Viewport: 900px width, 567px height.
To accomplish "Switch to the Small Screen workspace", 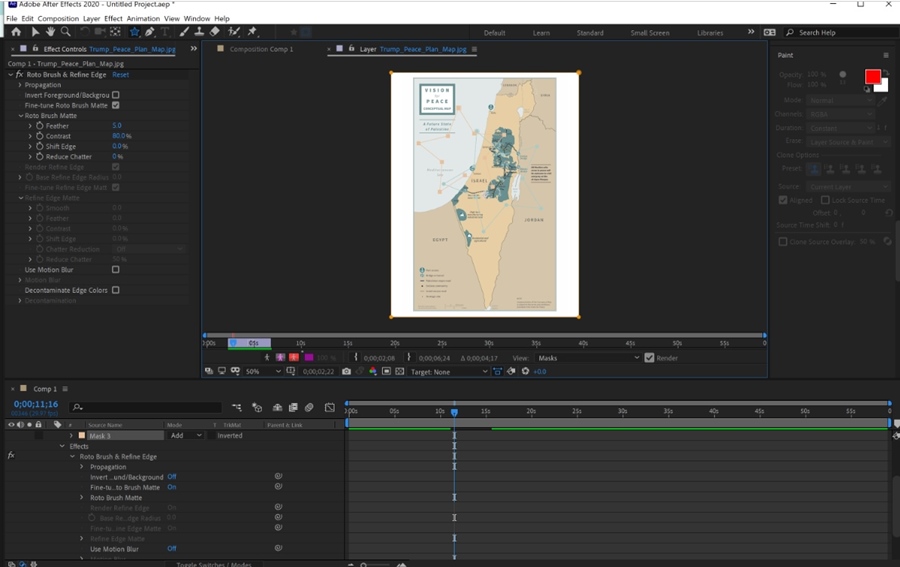I will coord(649,33).
